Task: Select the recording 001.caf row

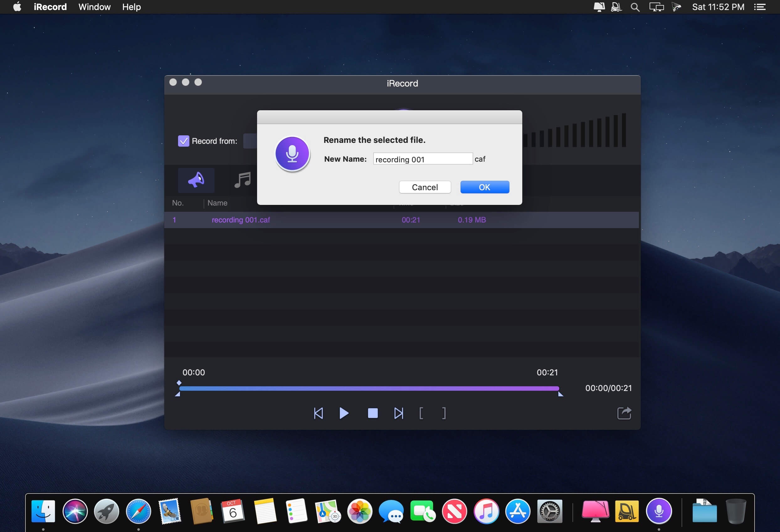Action: 401,220
